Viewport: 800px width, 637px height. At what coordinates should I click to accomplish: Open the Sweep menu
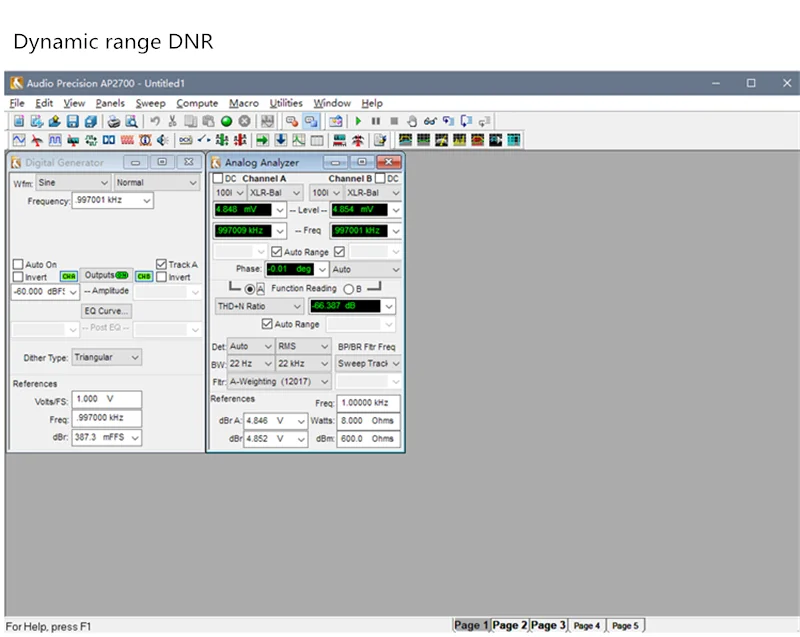(x=151, y=103)
